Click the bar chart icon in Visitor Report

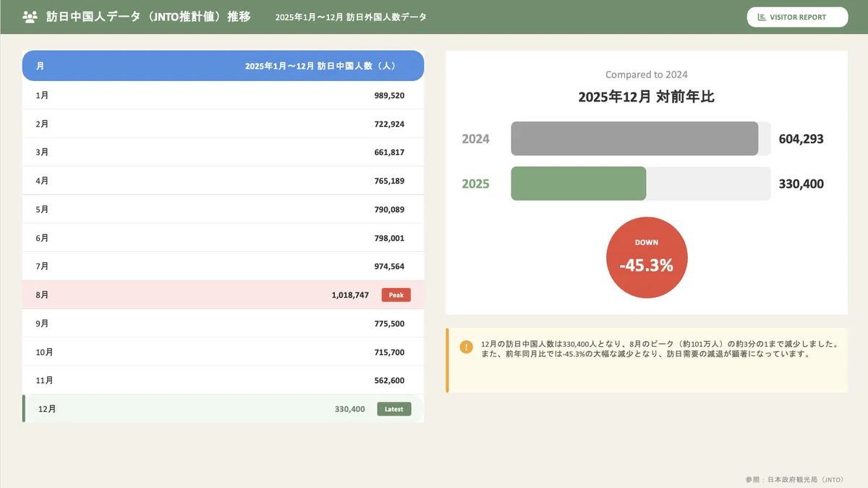tap(762, 17)
